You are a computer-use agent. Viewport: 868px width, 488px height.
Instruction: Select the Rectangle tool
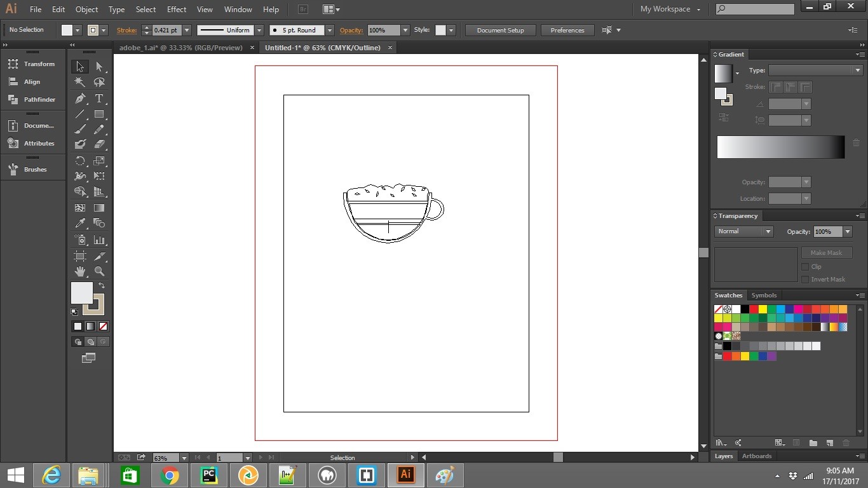(99, 114)
